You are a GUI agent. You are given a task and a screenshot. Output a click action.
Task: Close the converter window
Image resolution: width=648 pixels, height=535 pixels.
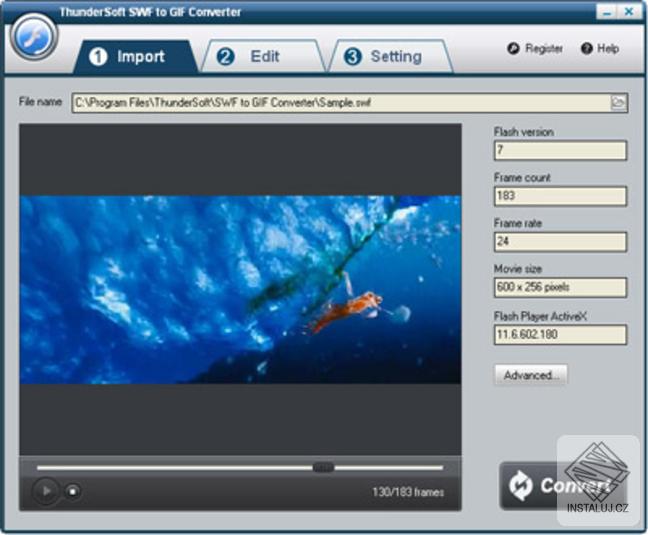(x=629, y=12)
